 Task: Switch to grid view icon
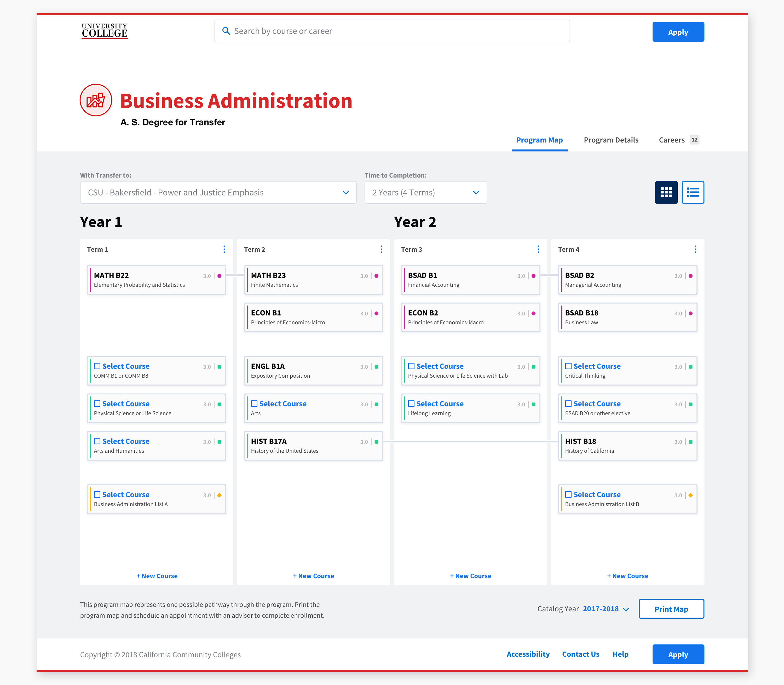(666, 192)
